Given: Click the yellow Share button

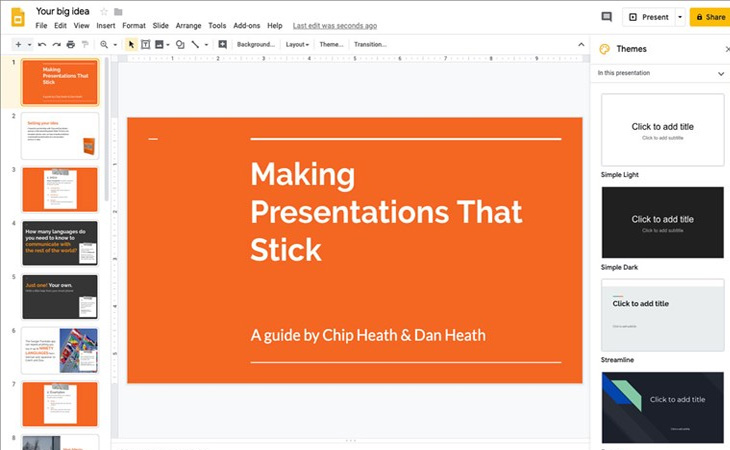Looking at the screenshot, I should [x=710, y=17].
